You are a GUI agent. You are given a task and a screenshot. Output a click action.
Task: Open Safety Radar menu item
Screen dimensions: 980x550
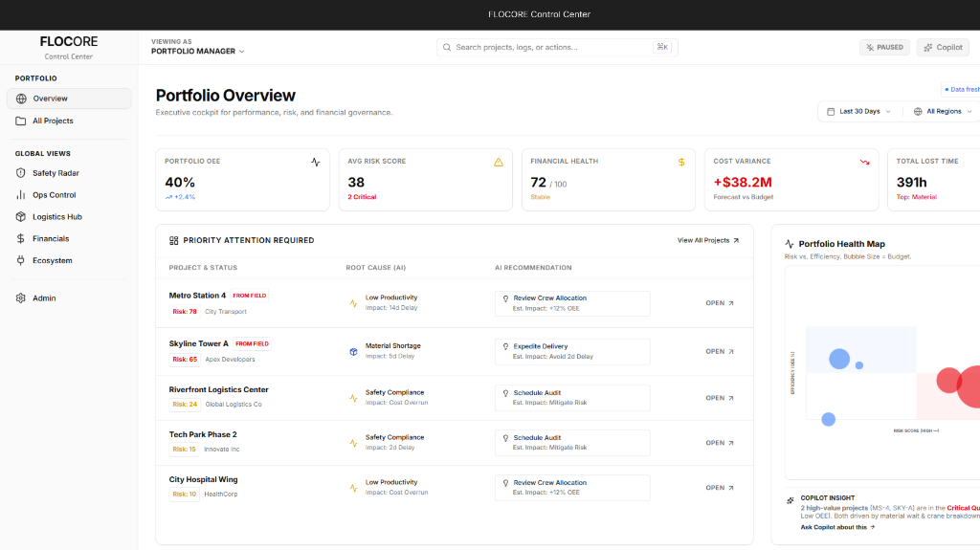tap(69, 173)
